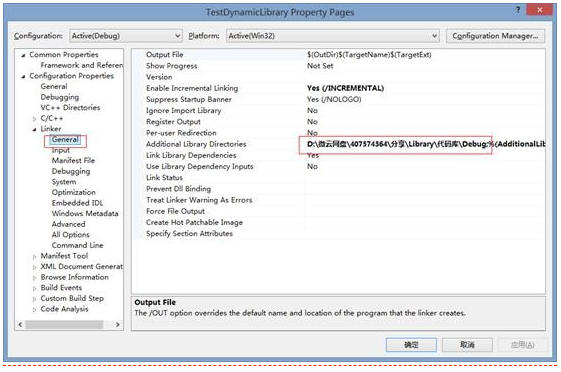Edit the Additional Library Directories path value
561x372 pixels.
point(426,144)
